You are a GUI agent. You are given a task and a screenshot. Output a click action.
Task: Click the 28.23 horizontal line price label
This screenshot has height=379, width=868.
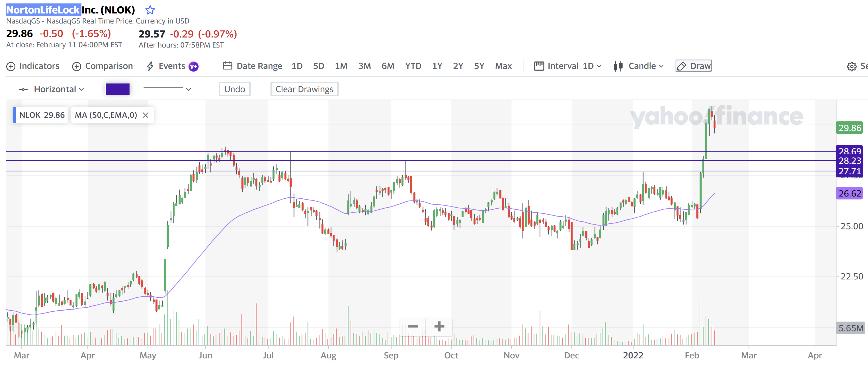(849, 161)
